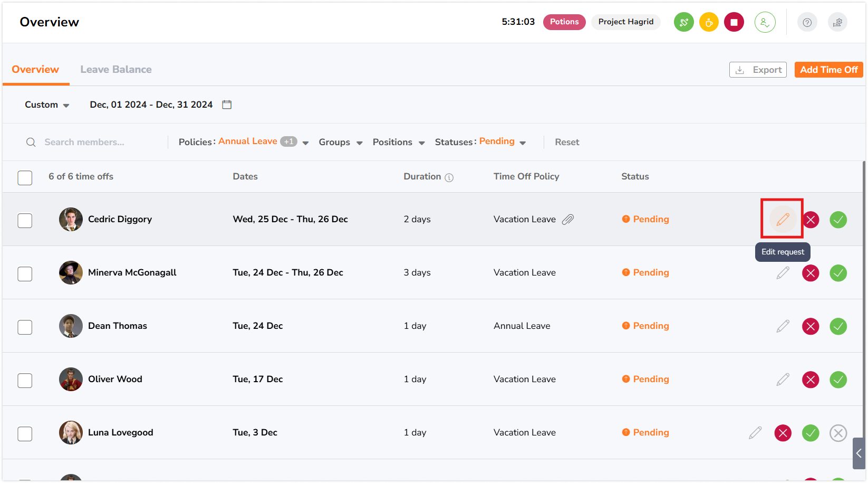Click the attachment paperclip on Cedric's leave
Viewport: 868px width, 483px height.
click(x=568, y=220)
